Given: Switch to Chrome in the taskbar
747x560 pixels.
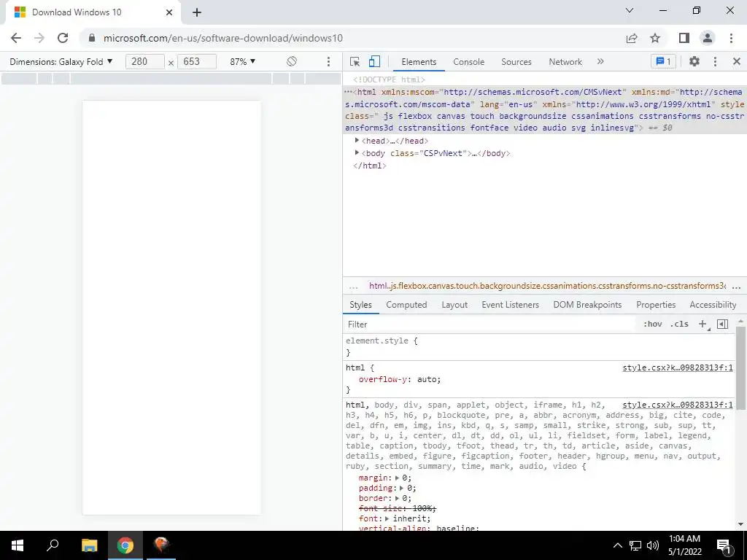Looking at the screenshot, I should [125, 545].
